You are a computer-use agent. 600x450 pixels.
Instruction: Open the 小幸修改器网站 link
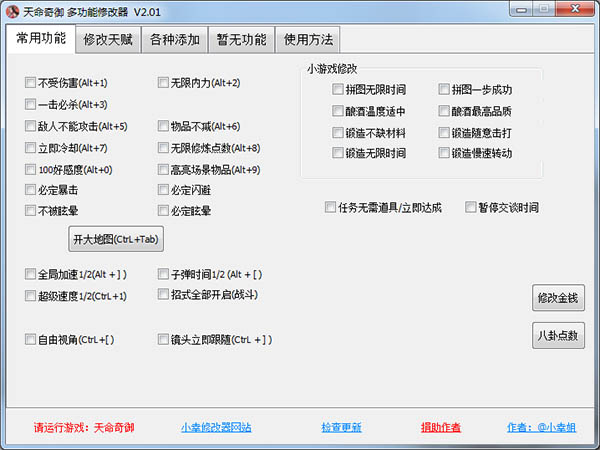point(216,427)
